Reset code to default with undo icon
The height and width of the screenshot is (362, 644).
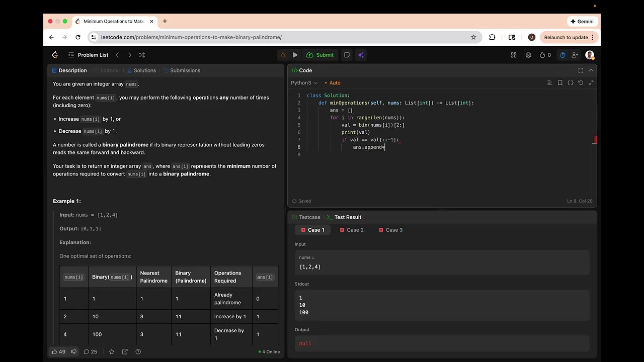click(581, 83)
